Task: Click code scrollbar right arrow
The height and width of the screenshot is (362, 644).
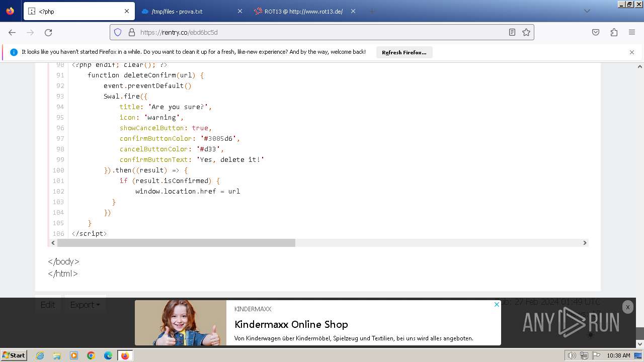Action: (x=585, y=243)
